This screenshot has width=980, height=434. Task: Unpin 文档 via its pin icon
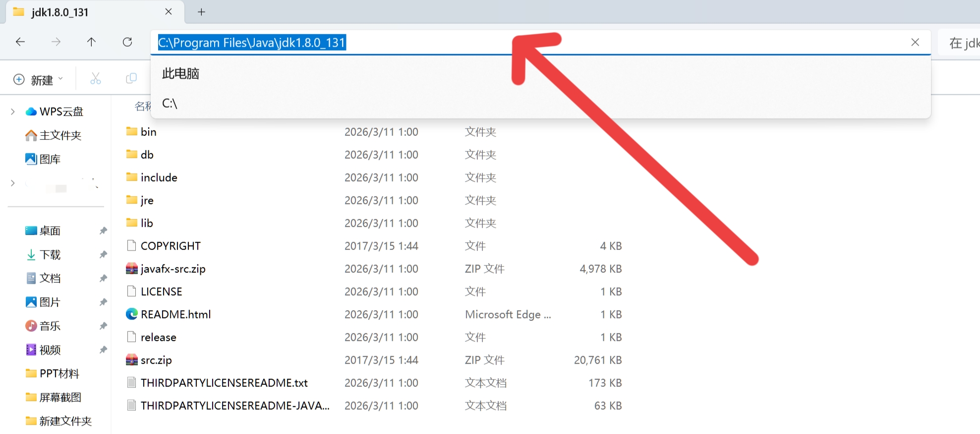(103, 278)
